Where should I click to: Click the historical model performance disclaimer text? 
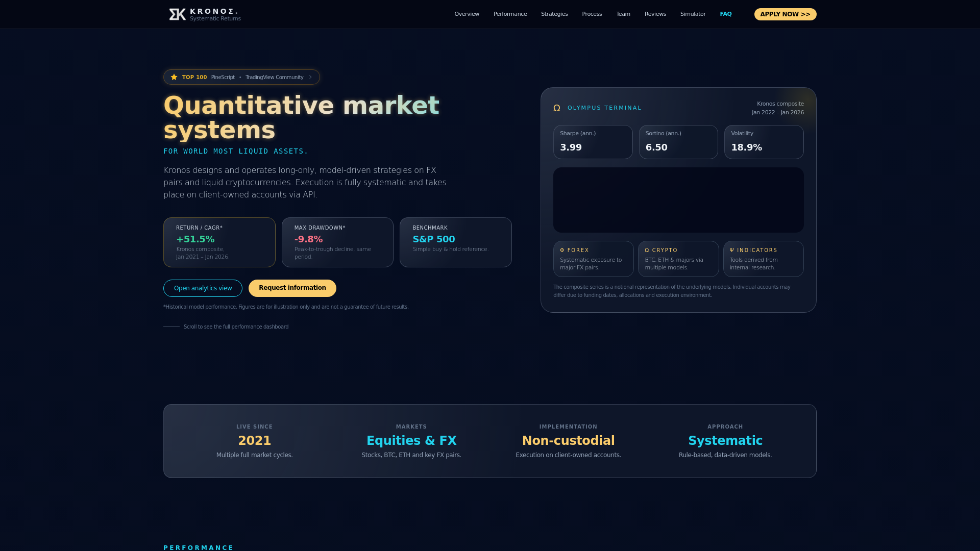286,307
